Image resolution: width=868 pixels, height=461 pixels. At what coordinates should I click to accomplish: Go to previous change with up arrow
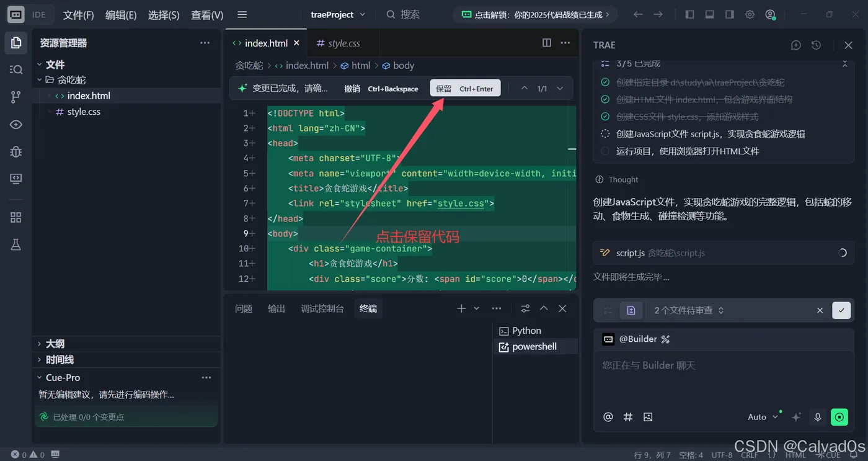(x=525, y=89)
